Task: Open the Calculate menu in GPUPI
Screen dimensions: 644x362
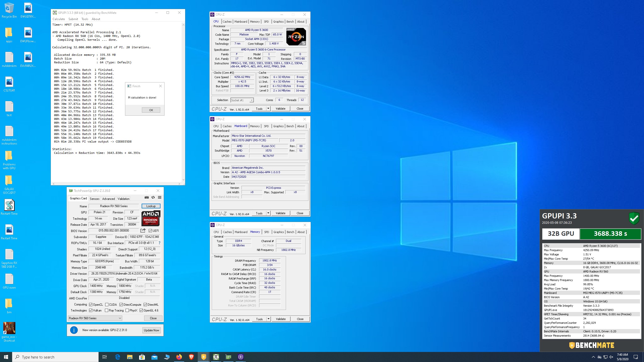Action: (x=59, y=19)
